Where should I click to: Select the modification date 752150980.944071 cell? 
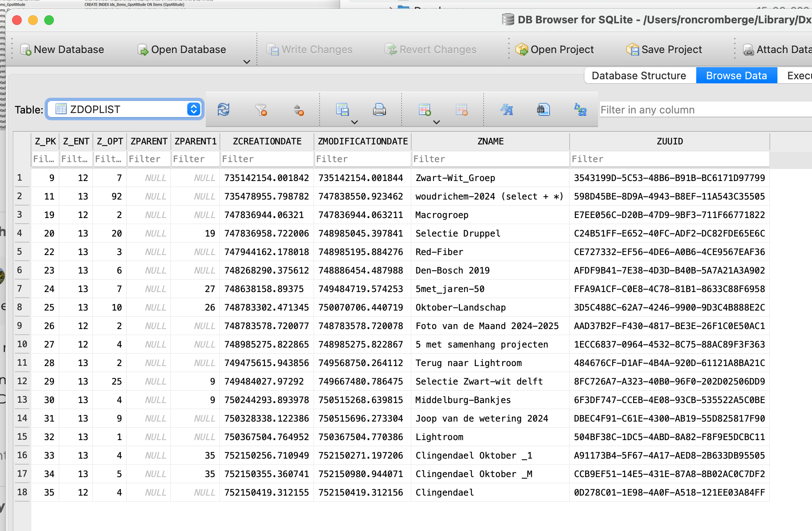point(363,474)
